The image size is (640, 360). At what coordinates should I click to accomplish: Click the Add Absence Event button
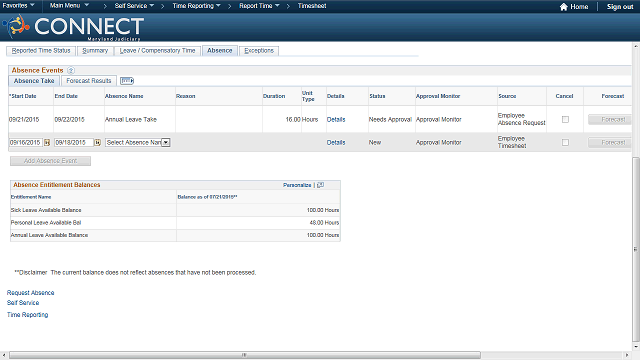(x=50, y=161)
